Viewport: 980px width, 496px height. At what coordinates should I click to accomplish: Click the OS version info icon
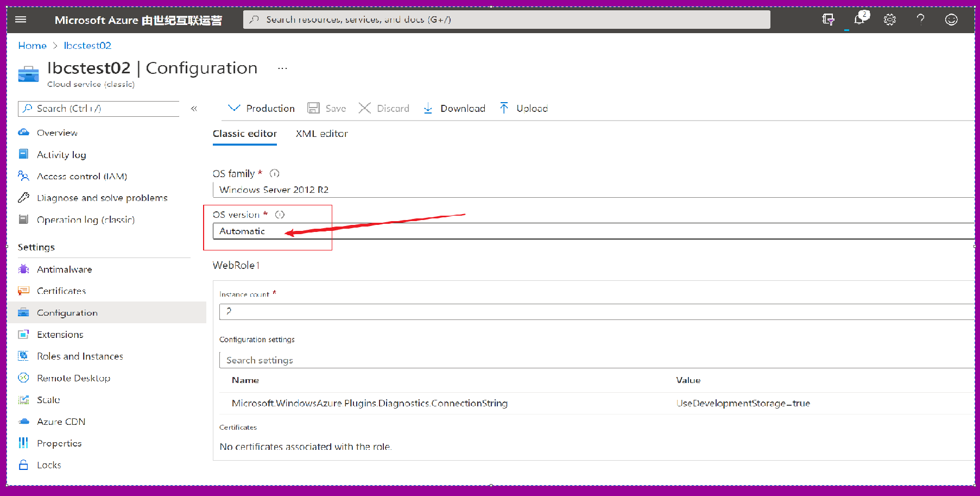[280, 215]
